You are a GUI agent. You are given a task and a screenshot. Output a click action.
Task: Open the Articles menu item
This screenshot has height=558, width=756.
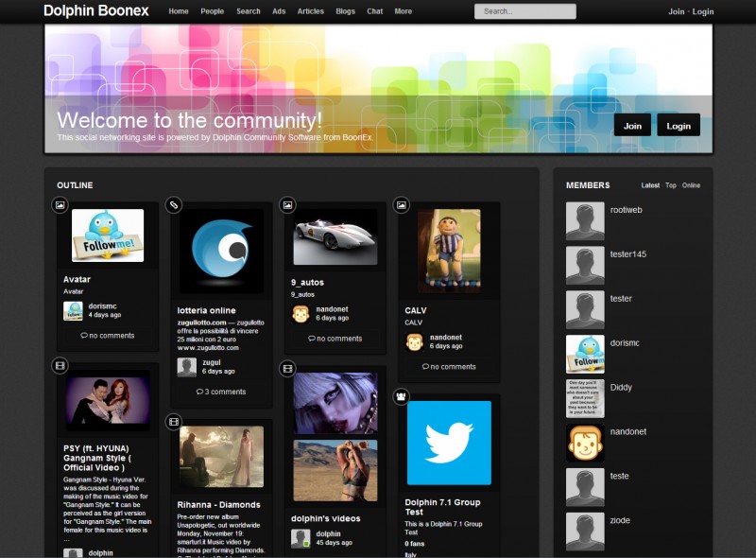pyautogui.click(x=311, y=11)
